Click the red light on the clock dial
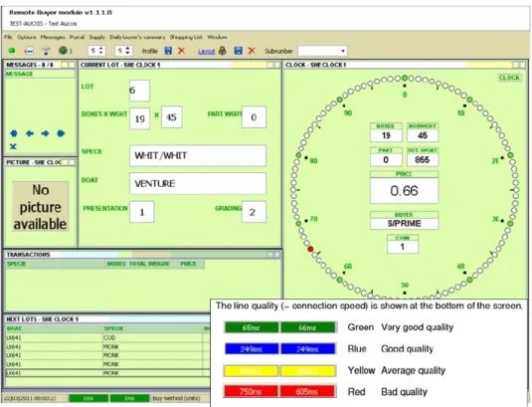This screenshot has width=532, height=407. (310, 249)
